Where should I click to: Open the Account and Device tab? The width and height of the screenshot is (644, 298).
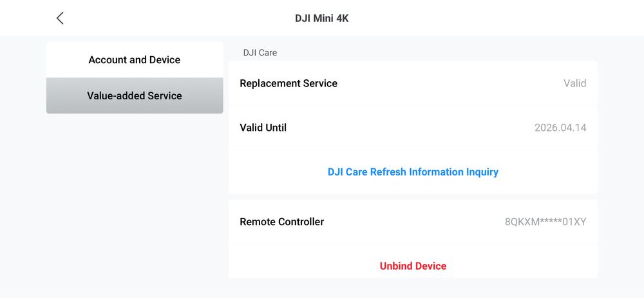[x=134, y=60]
